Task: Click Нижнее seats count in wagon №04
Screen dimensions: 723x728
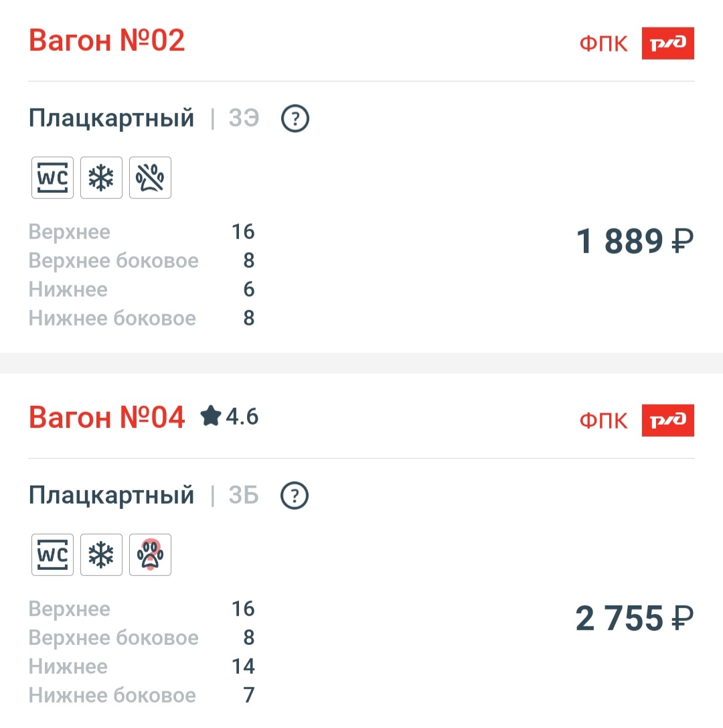Action: pyautogui.click(x=243, y=666)
